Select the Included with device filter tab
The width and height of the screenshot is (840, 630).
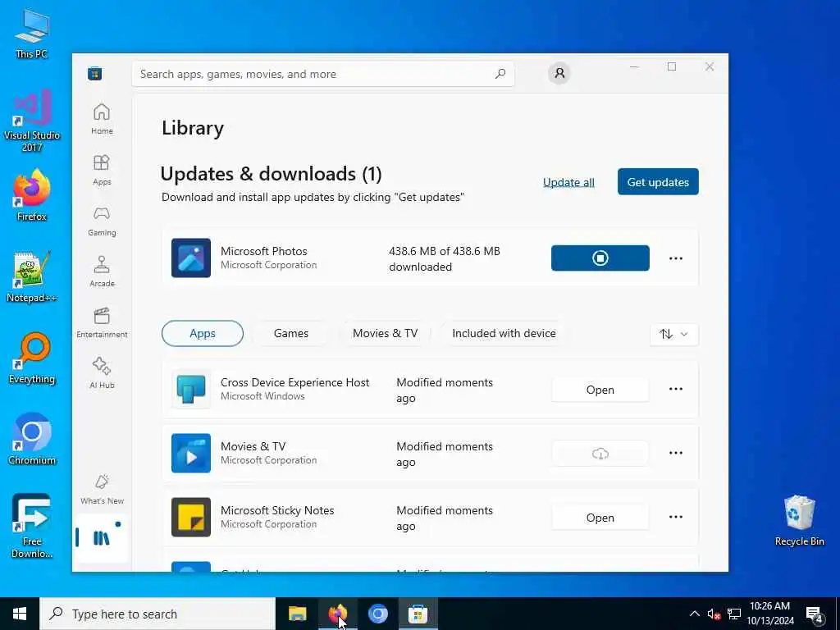[x=504, y=333]
